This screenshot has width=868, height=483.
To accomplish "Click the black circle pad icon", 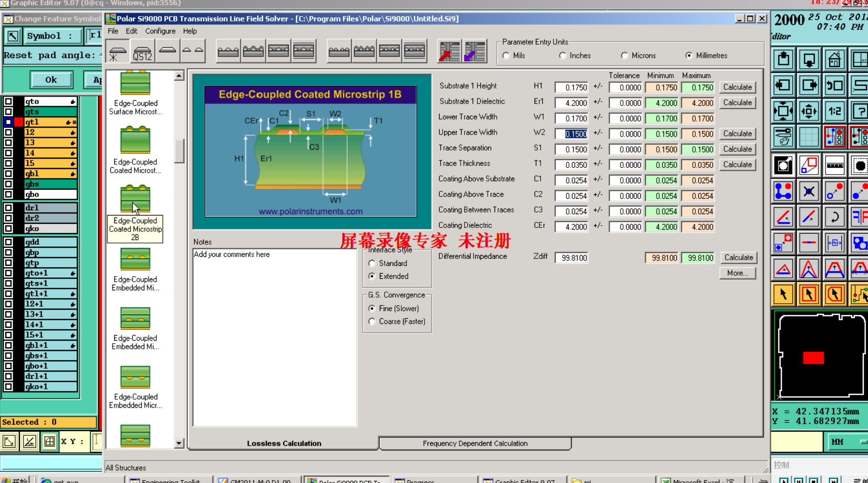I will [x=859, y=165].
